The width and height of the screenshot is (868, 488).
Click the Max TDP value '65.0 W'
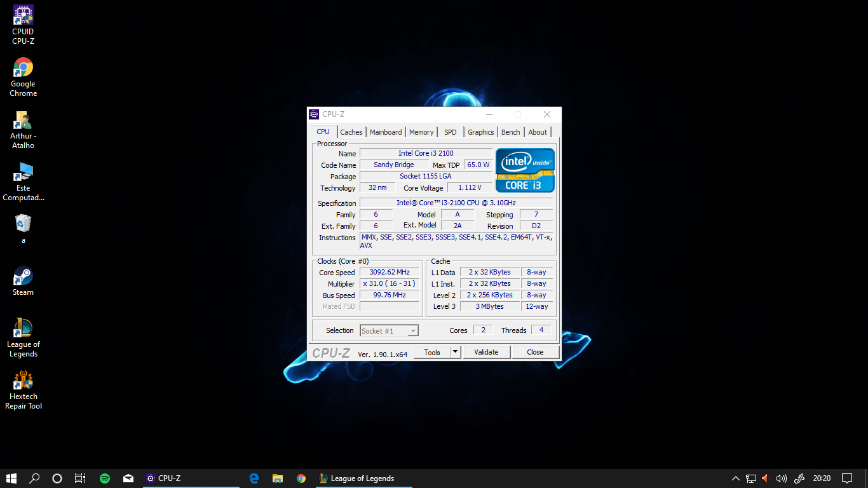click(478, 165)
